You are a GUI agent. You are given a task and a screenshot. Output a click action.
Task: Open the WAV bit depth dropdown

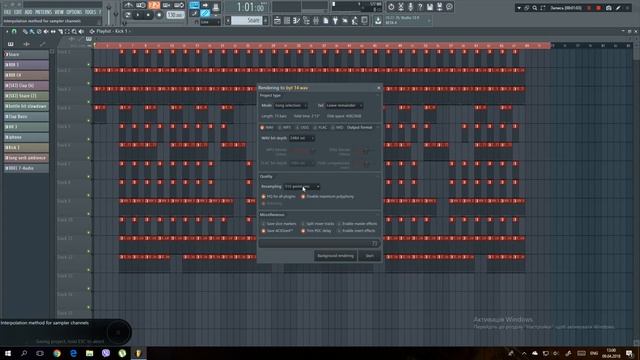coord(302,138)
